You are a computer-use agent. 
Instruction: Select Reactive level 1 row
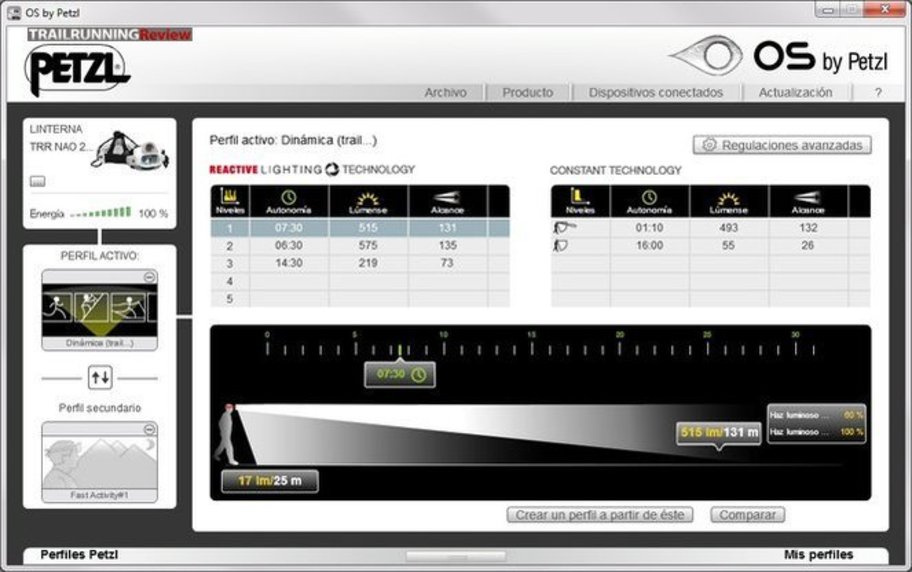click(x=360, y=228)
